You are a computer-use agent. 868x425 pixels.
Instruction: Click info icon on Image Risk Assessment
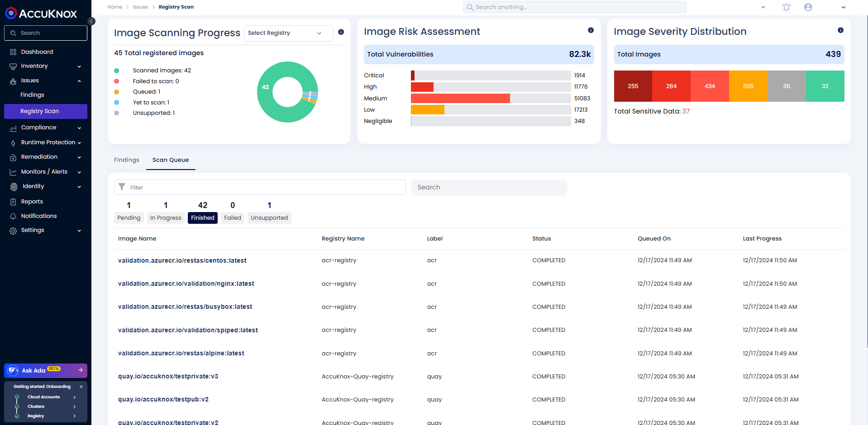pos(591,30)
